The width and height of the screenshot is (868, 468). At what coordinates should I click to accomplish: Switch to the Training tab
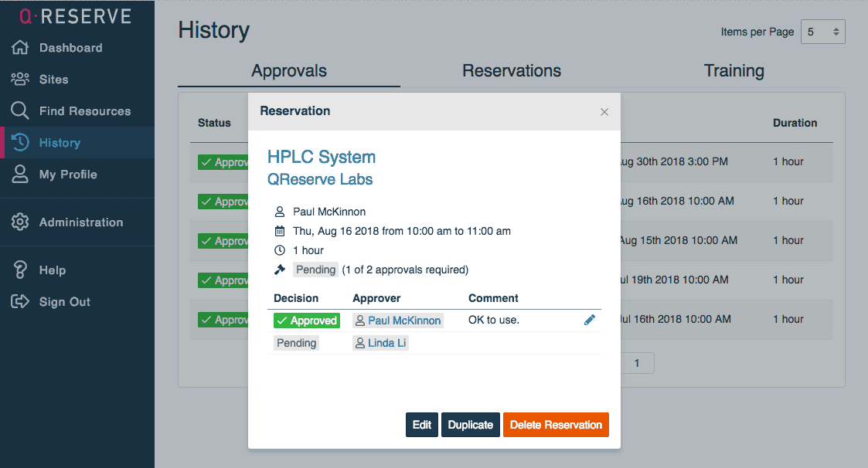click(734, 71)
